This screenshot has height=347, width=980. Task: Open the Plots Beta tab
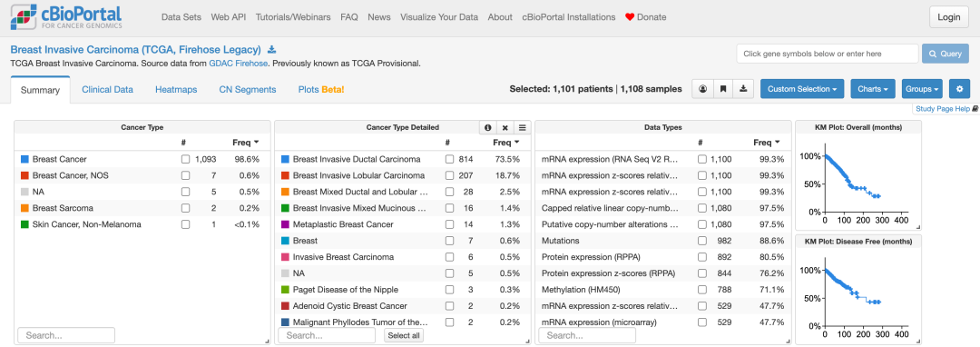[x=321, y=89]
